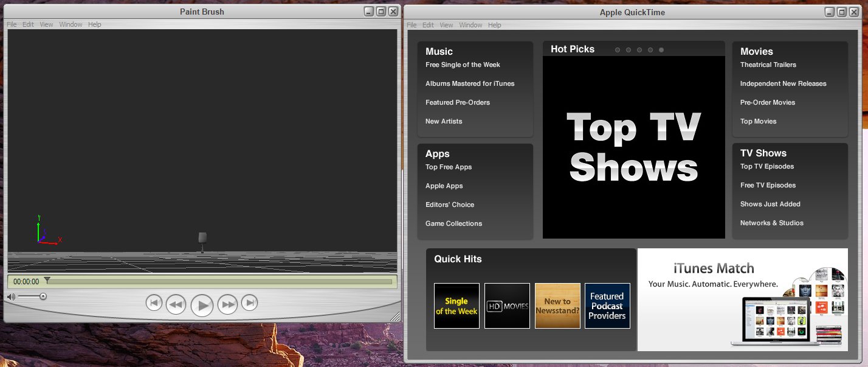The width and height of the screenshot is (868, 367).
Task: Select the first Hot Picks page dot
Action: [618, 50]
